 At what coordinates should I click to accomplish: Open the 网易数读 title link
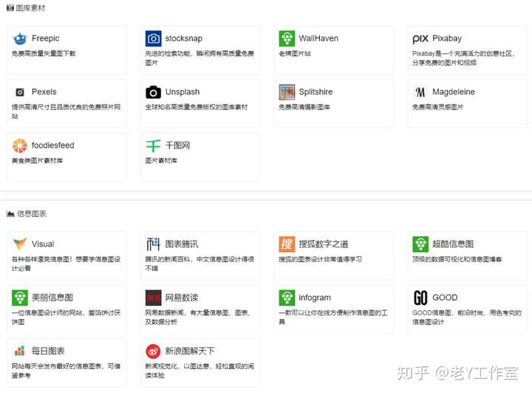[x=182, y=298]
